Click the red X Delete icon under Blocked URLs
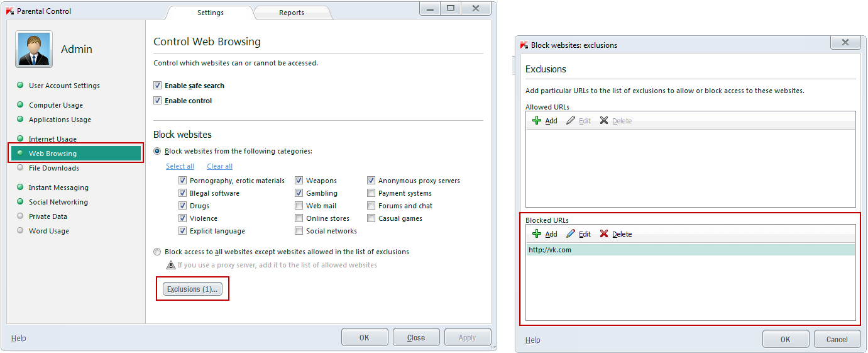The height and width of the screenshot is (353, 868). click(604, 234)
